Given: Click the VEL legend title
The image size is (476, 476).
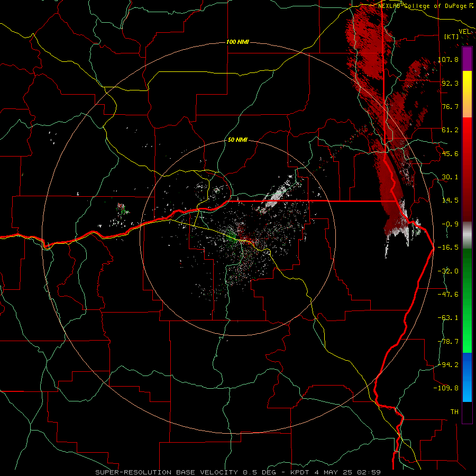Looking at the screenshot, I should 464,31.
